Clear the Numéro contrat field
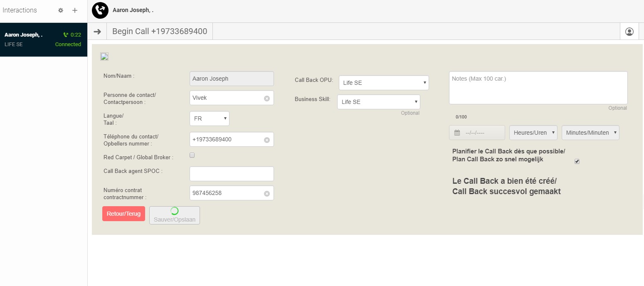Viewport: 644px width, 286px height. click(x=267, y=193)
